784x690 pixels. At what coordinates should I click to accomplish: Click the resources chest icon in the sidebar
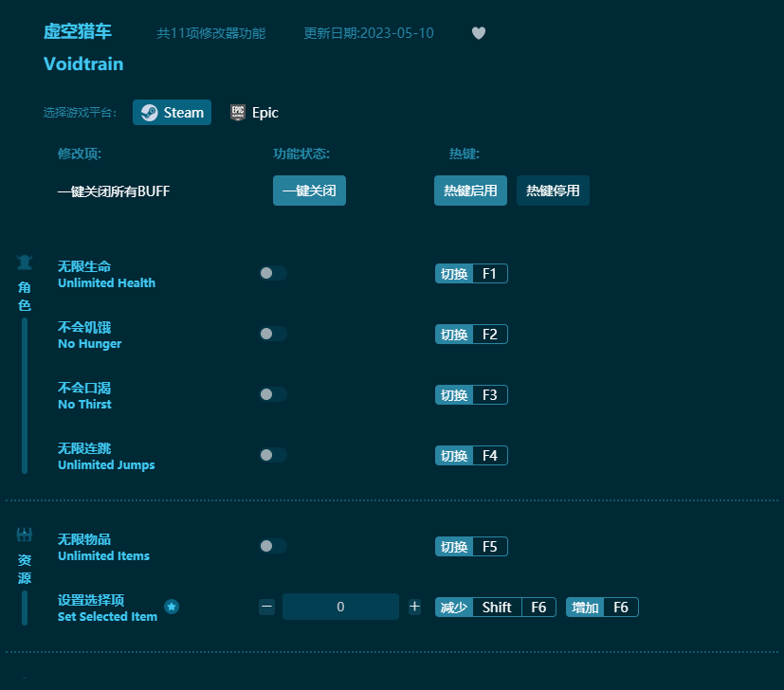(x=24, y=533)
